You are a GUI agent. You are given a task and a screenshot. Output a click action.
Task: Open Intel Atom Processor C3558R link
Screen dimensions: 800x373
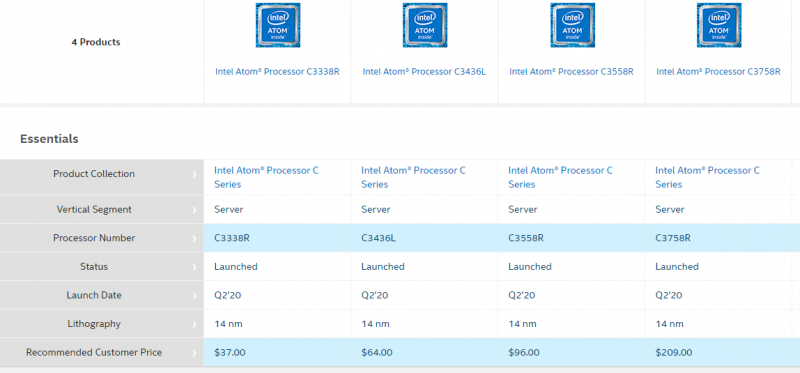tap(571, 71)
